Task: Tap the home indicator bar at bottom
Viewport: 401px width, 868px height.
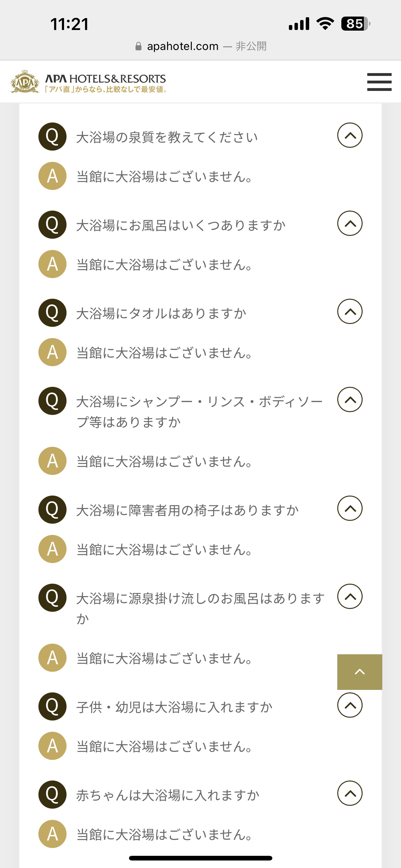Action: click(x=201, y=858)
